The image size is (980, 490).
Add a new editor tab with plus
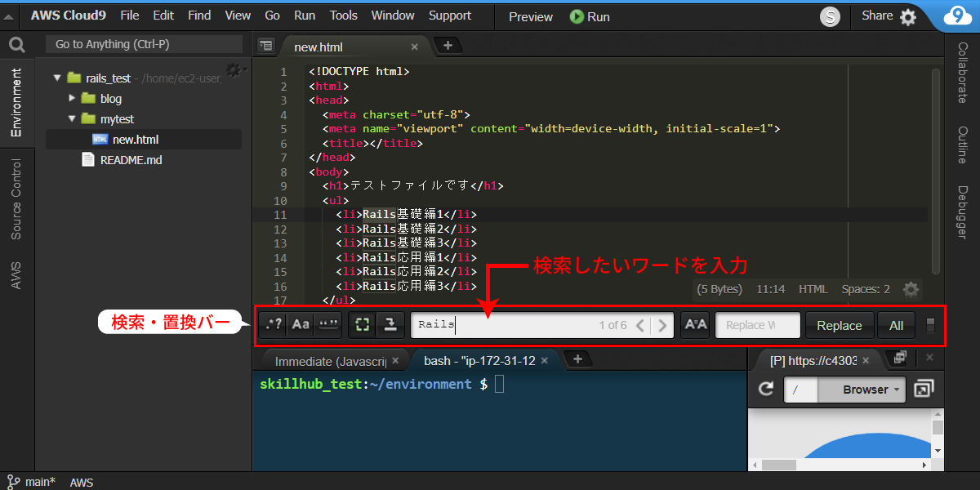[448, 46]
